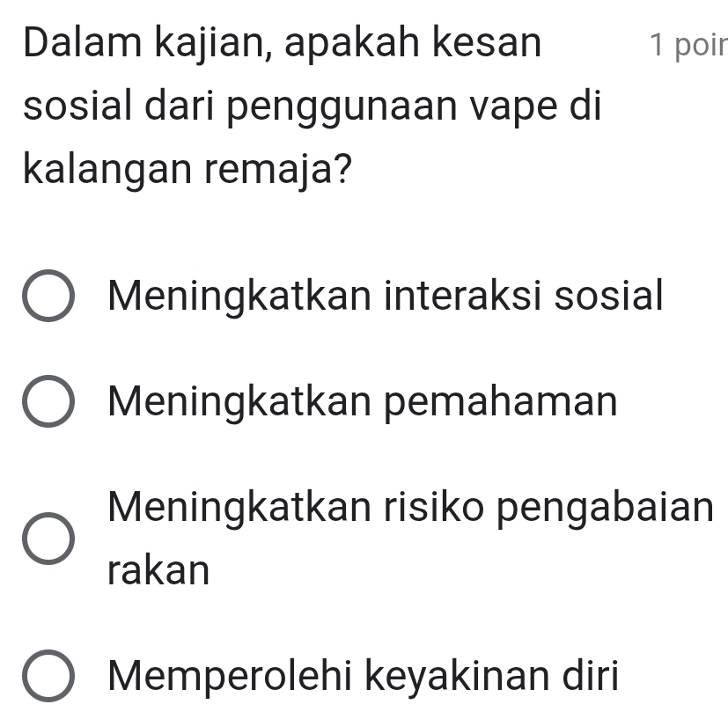Mark the 'Memperolehi keyakinan diri' radio circle
This screenshot has width=728, height=719.
tap(48, 676)
